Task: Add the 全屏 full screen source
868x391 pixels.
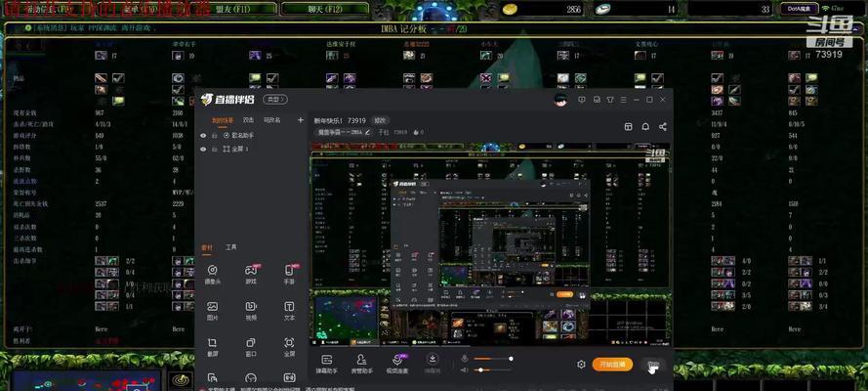Action: pyautogui.click(x=289, y=347)
